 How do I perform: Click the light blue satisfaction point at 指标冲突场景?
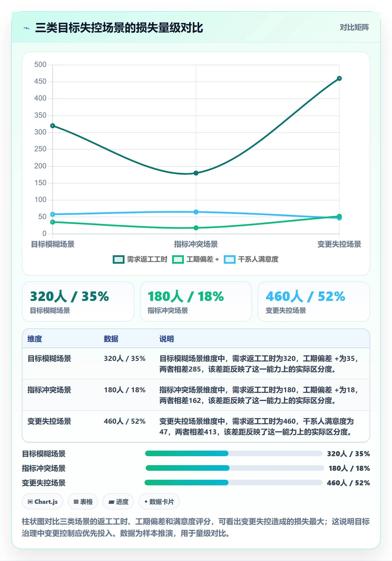tap(196, 212)
